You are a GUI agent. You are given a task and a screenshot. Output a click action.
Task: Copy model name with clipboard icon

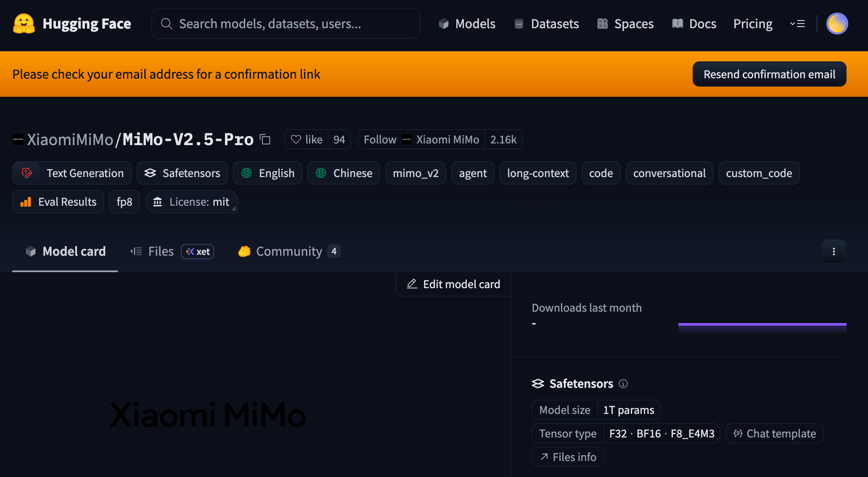(x=265, y=139)
